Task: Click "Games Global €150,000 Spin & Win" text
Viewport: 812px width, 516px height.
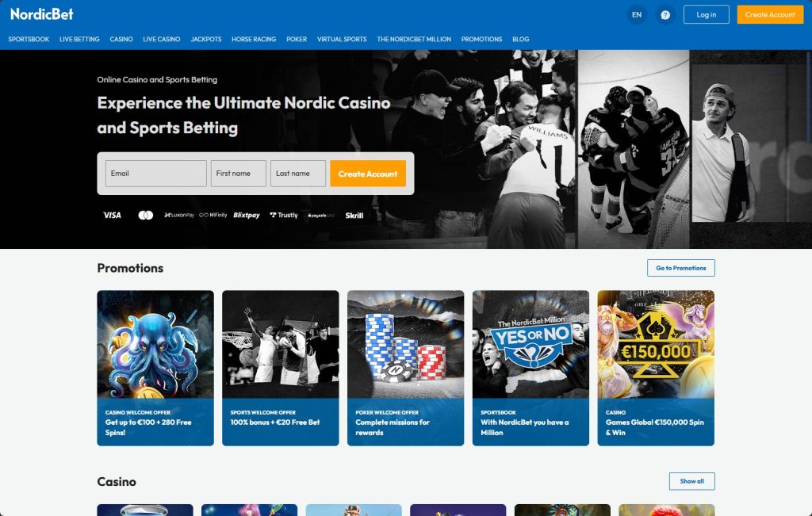Action: click(x=654, y=427)
